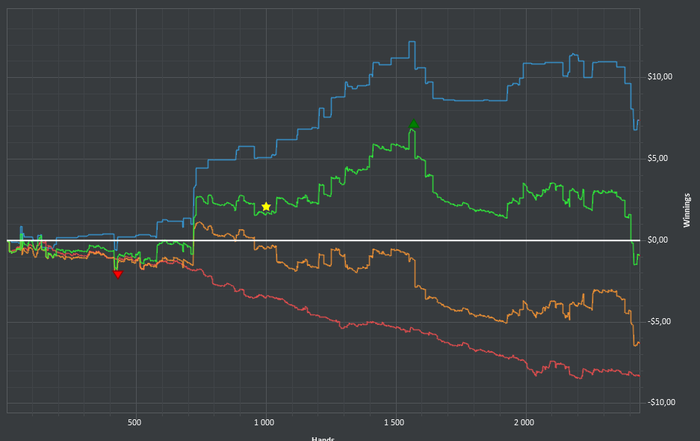Click the 2 000 hands axis label

pos(524,422)
